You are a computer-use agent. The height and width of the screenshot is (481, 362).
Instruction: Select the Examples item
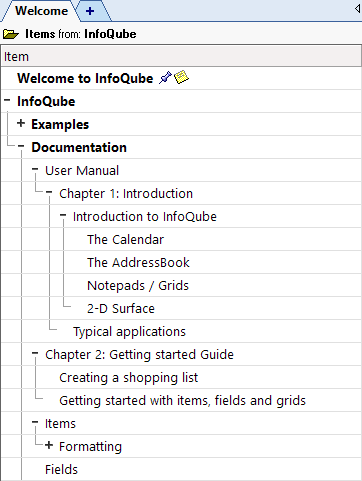point(60,124)
